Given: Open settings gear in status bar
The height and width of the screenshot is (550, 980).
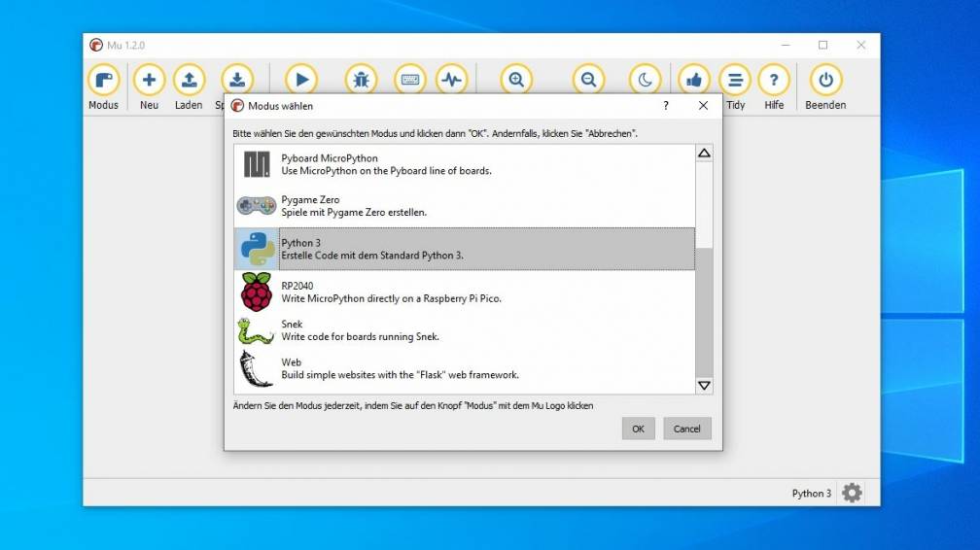Looking at the screenshot, I should pos(852,493).
